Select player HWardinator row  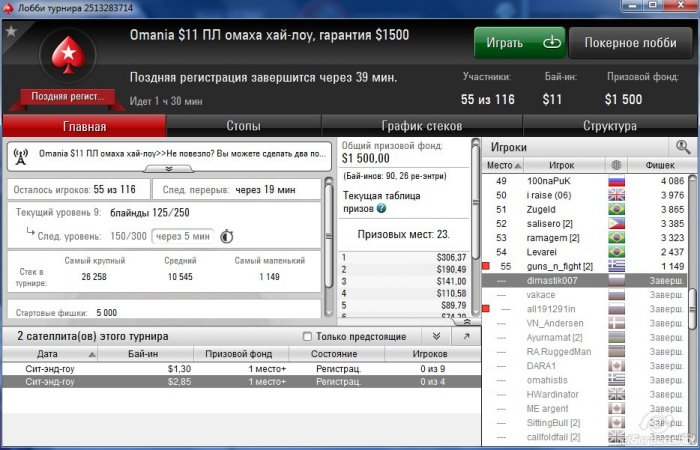pos(585,394)
